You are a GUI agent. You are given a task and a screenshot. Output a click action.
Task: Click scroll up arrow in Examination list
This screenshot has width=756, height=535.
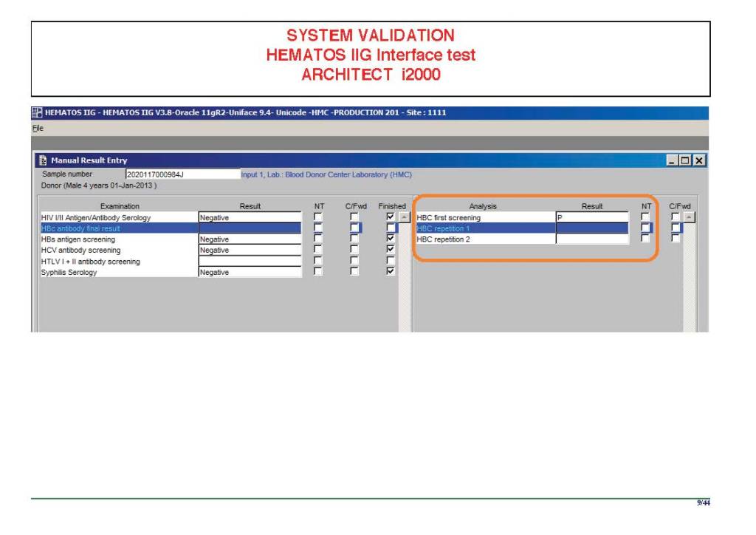point(404,217)
